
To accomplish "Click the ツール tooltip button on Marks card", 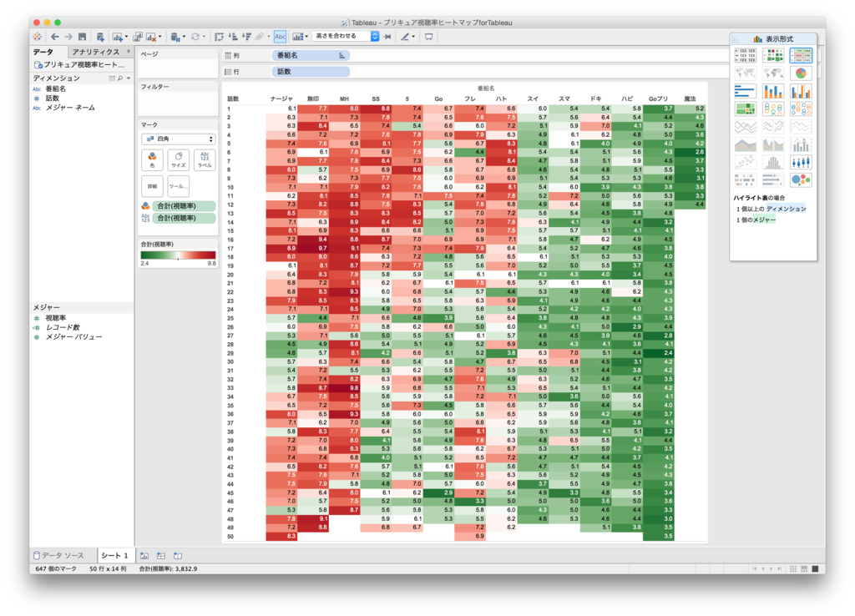I will 179,186.
